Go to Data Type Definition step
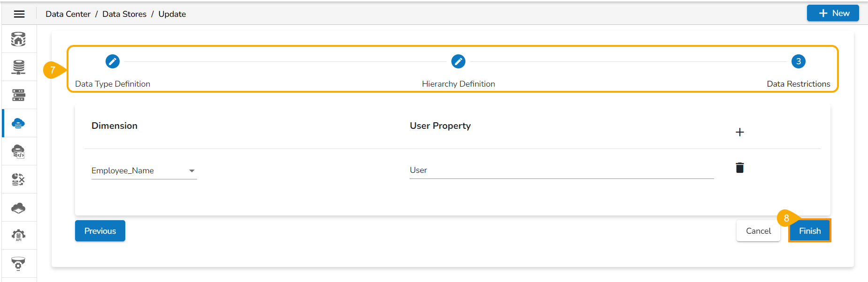The image size is (868, 282). click(113, 61)
